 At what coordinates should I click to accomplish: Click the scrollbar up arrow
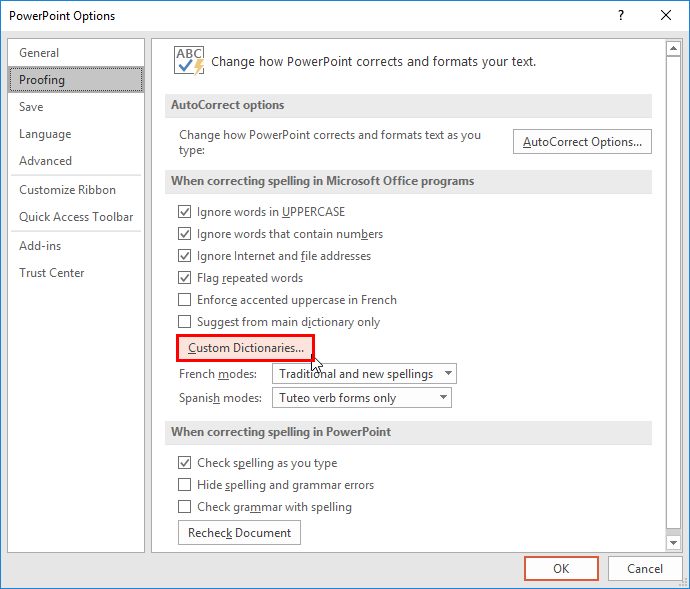click(673, 48)
